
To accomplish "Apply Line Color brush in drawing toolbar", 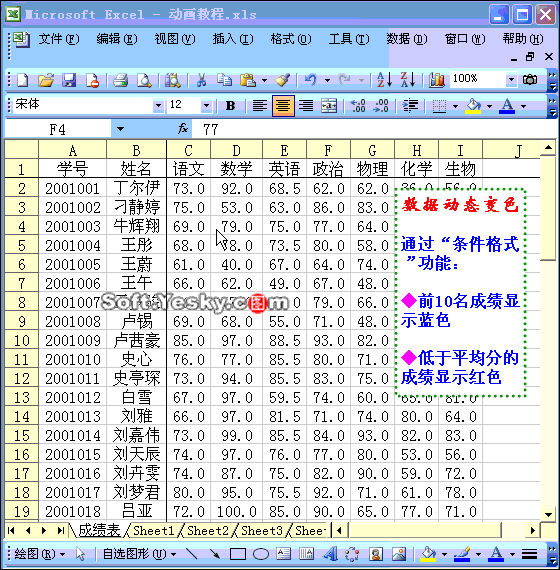I will click(x=462, y=554).
